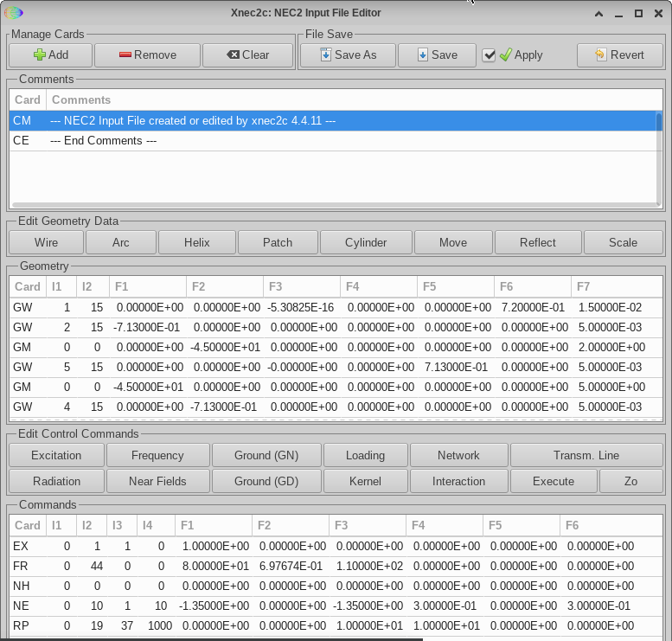
Task: Add a Wire geometry card
Action: (x=46, y=242)
